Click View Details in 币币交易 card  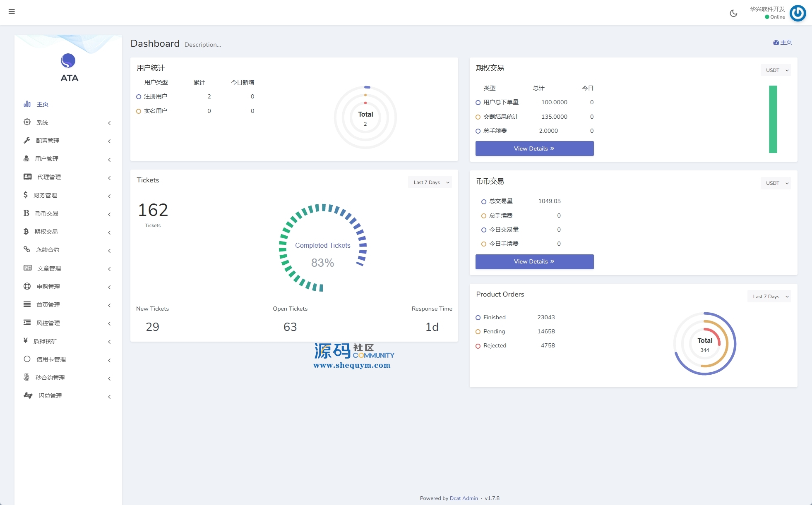(x=534, y=262)
